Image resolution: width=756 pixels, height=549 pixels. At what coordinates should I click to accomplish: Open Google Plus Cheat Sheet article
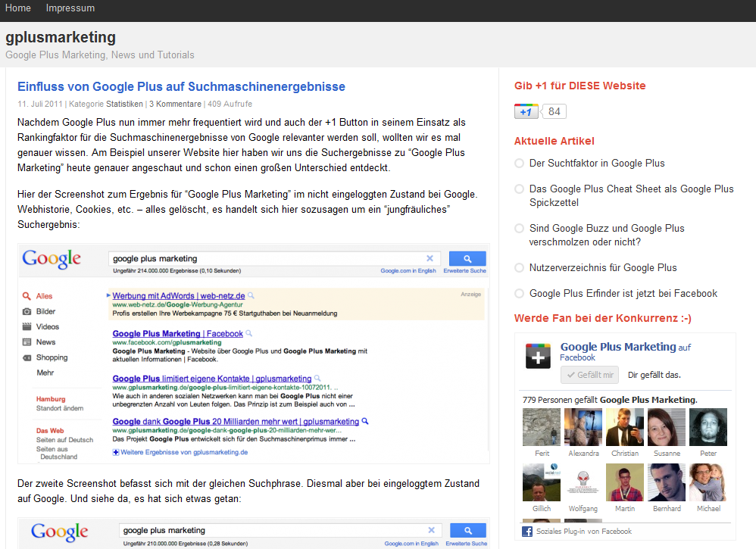(631, 195)
